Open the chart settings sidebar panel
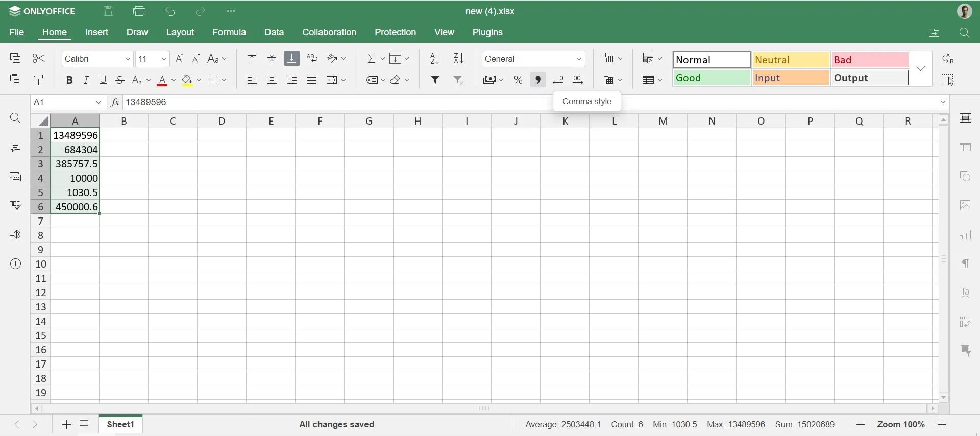 pos(965,235)
